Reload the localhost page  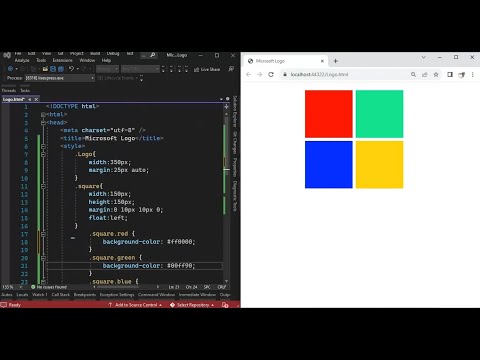(271, 75)
